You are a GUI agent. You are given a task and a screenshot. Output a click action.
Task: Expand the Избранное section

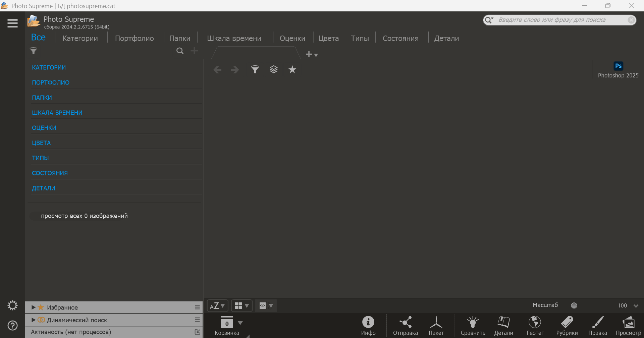point(33,307)
